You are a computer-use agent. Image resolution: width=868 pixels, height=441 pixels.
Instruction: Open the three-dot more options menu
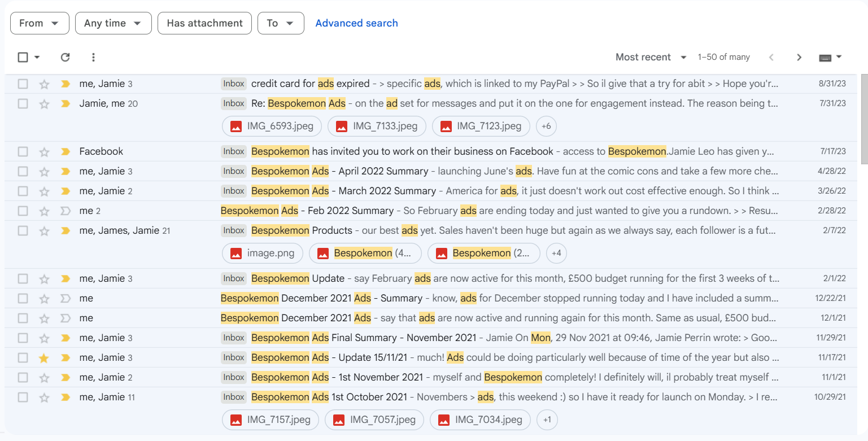pos(93,57)
